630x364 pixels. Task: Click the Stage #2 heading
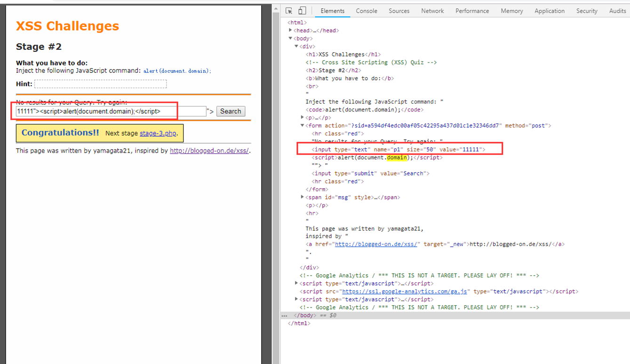[39, 47]
